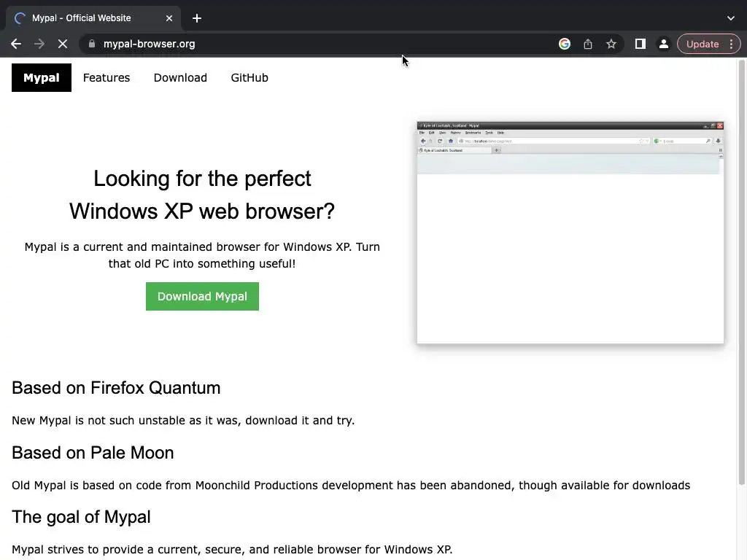The height and width of the screenshot is (560, 747).
Task: Open the GitHub nav link
Action: pyautogui.click(x=249, y=78)
